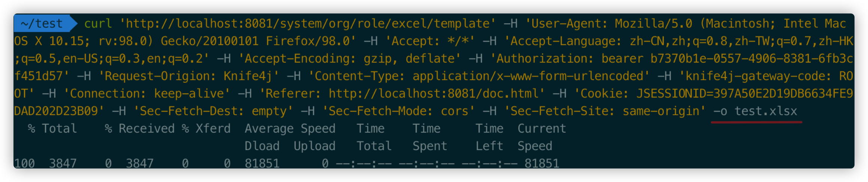Click the Request-Origion Knife4j header

point(188,76)
